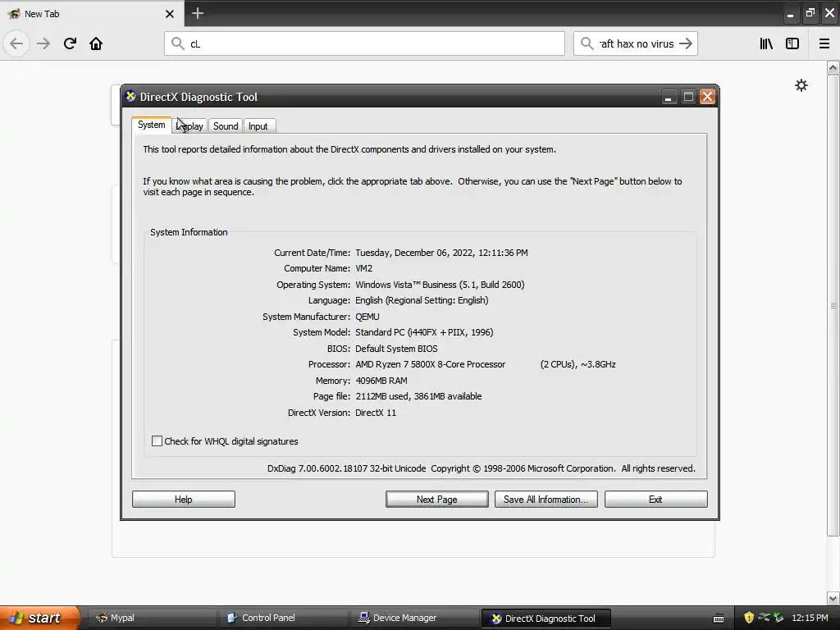Minimize the DirectX Diagnostic Tool window

669,97
